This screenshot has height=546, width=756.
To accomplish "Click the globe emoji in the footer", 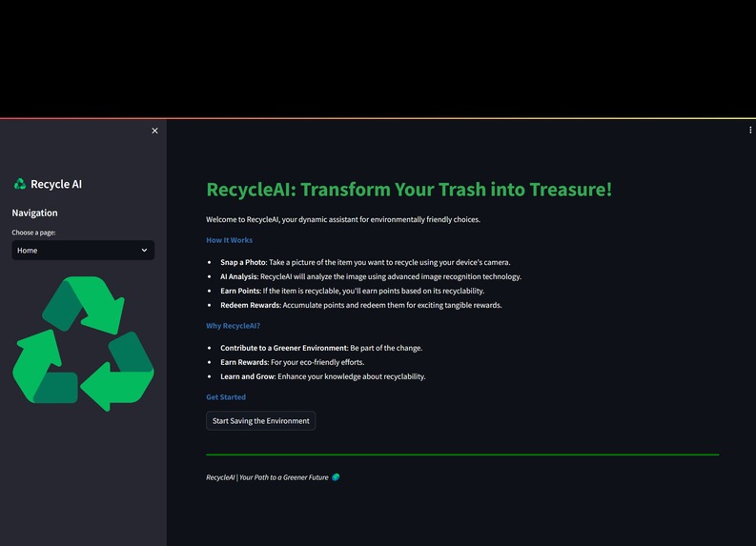I will pyautogui.click(x=336, y=477).
